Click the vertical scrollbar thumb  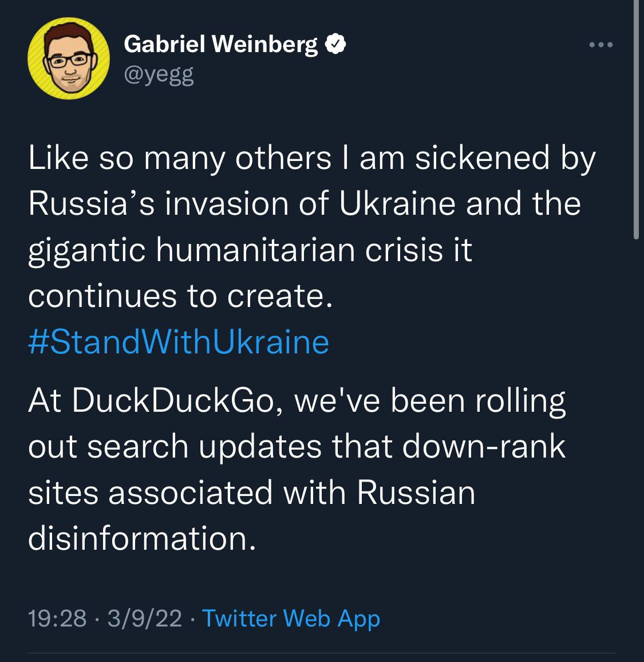pyautogui.click(x=636, y=119)
